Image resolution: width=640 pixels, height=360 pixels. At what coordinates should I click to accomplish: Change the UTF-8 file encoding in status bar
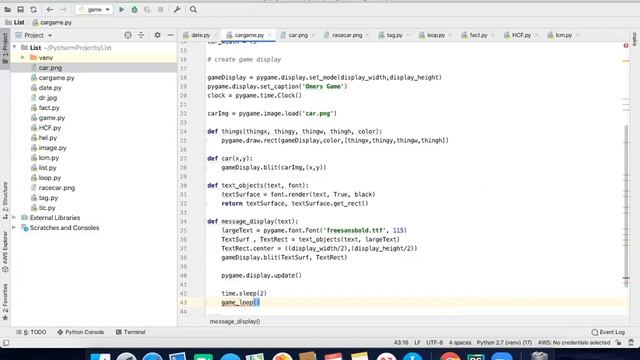click(434, 343)
